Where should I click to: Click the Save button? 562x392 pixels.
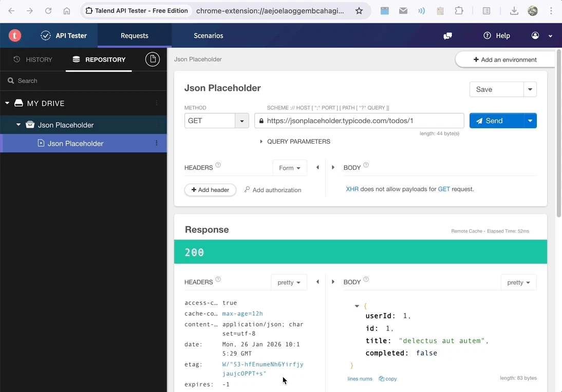(496, 89)
